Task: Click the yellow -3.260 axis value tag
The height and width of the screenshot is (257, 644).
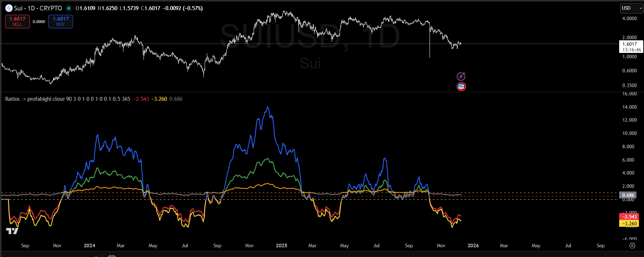Action: click(629, 223)
